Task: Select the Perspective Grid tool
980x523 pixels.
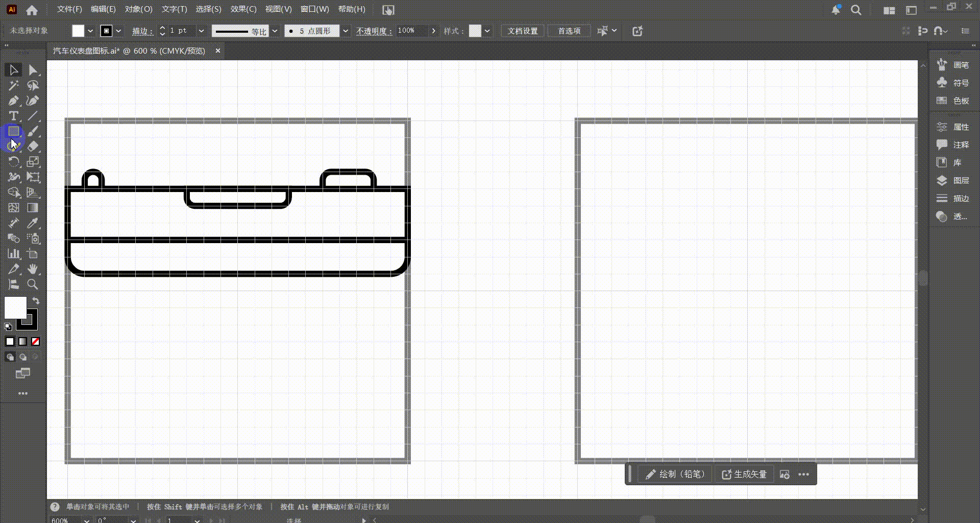Action: click(x=33, y=193)
